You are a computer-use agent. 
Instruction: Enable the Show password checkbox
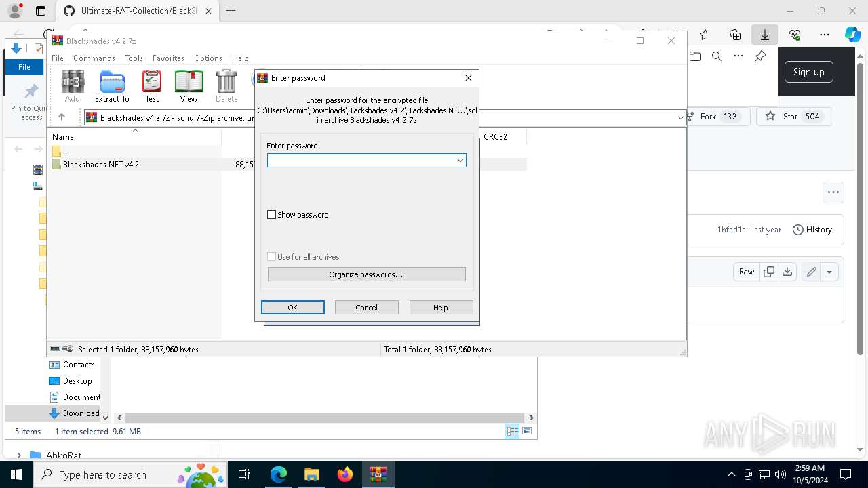click(x=272, y=215)
